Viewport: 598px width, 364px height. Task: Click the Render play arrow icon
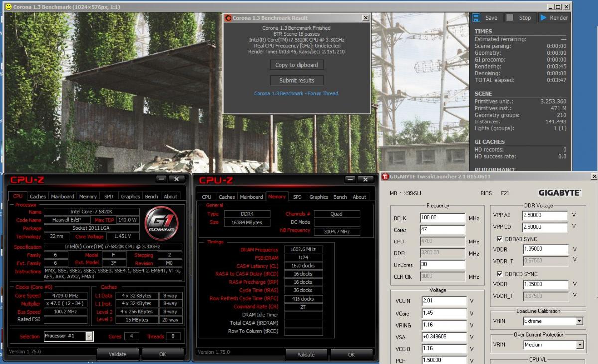pos(543,18)
